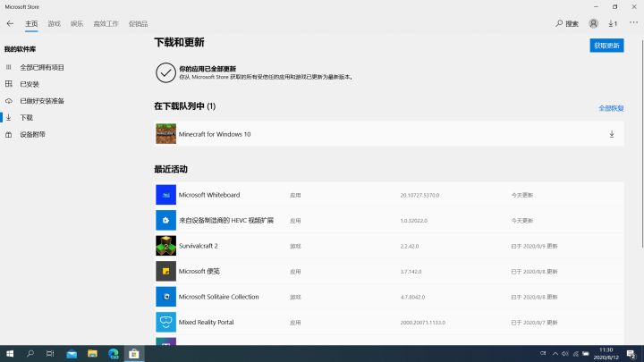
Task: Open the HEVC video extension icon
Action: 166,220
